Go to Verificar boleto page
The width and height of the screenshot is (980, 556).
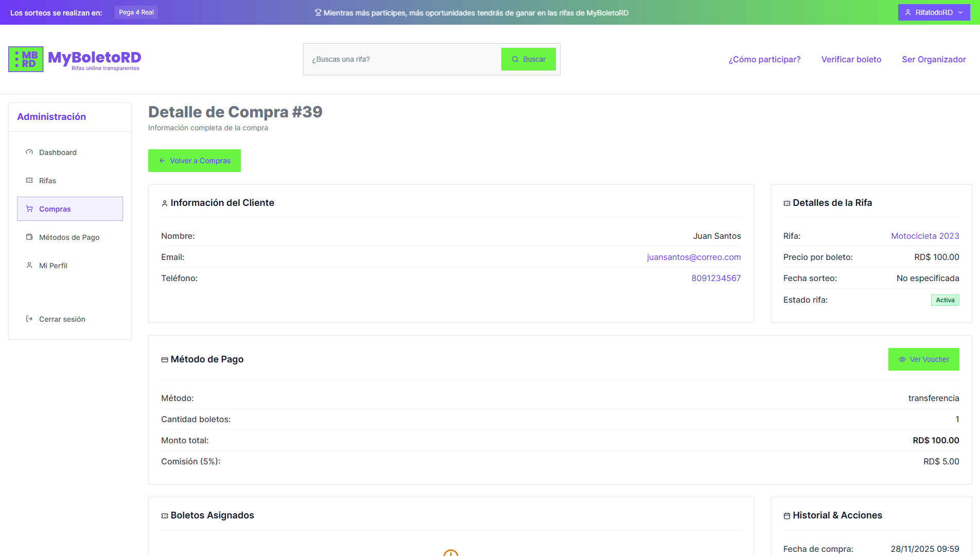click(851, 59)
